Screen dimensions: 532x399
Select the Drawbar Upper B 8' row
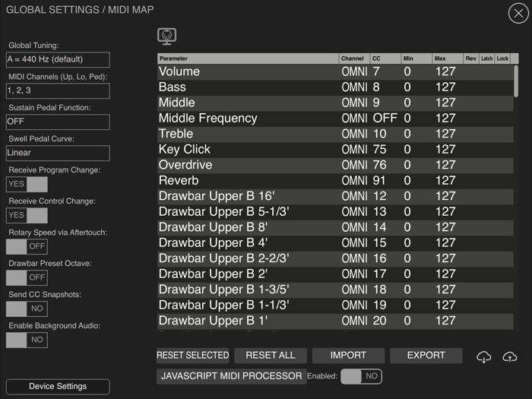point(335,227)
